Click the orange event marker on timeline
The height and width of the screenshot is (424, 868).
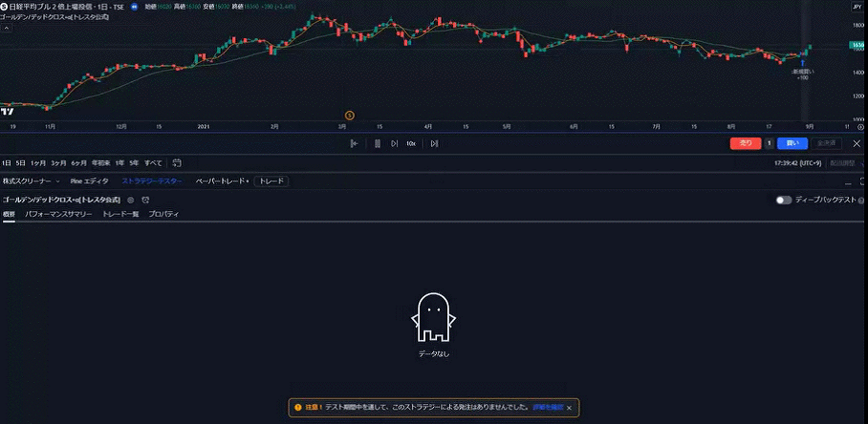(x=349, y=115)
